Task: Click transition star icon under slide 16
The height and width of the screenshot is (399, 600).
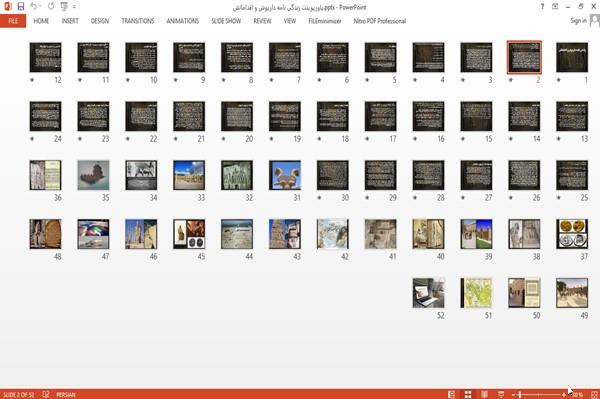Action: point(415,139)
